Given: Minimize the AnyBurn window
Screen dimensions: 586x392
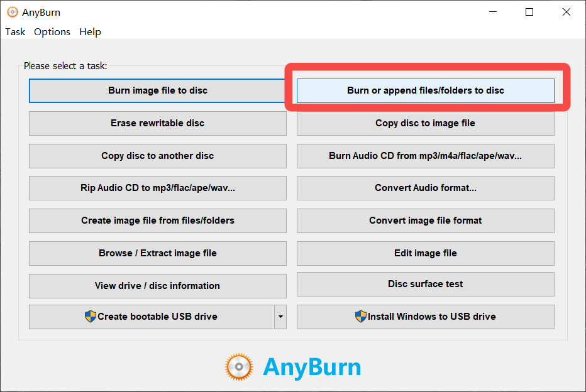Looking at the screenshot, I should 493,12.
